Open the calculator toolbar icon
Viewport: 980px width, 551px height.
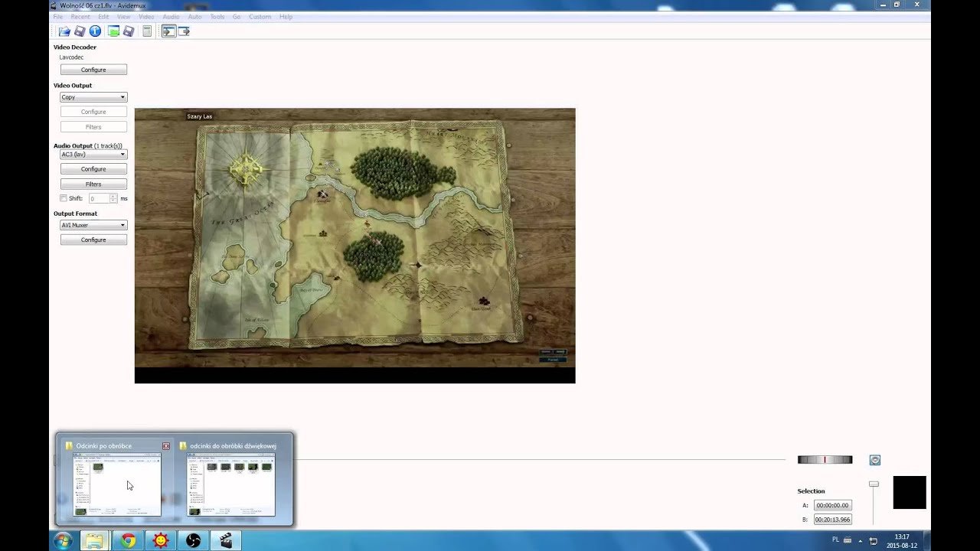147,31
